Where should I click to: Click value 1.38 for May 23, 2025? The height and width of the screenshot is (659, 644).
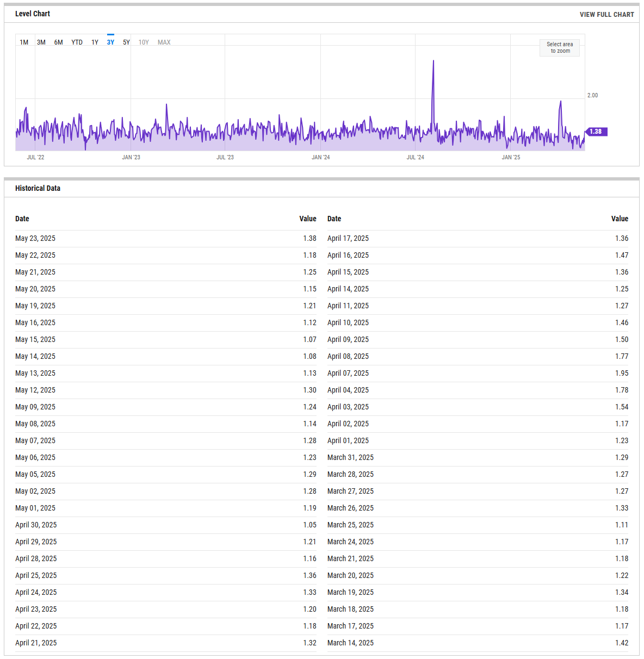[310, 238]
